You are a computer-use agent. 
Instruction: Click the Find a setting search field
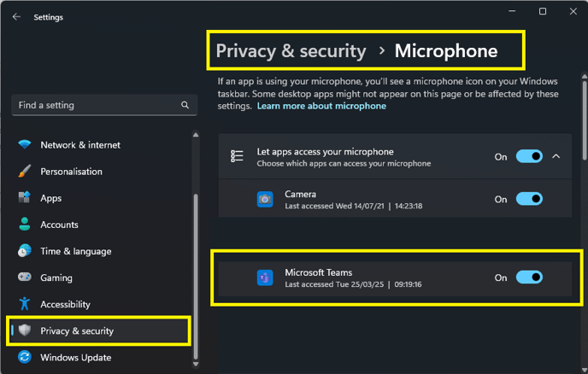104,105
